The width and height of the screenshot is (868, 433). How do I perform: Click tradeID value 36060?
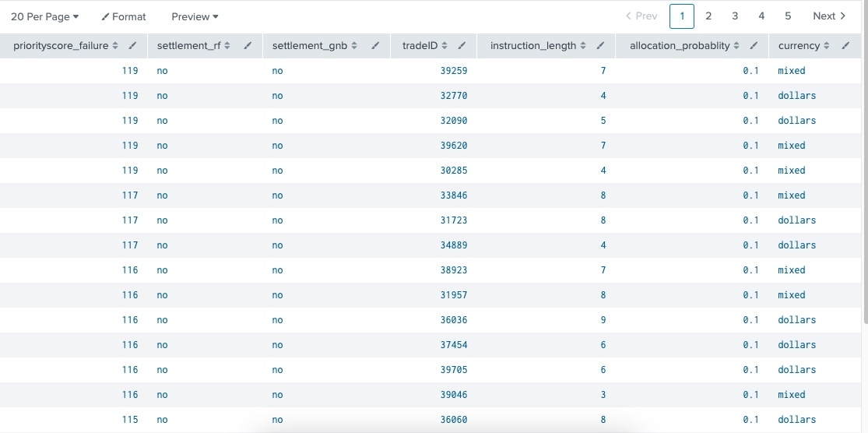pyautogui.click(x=454, y=420)
